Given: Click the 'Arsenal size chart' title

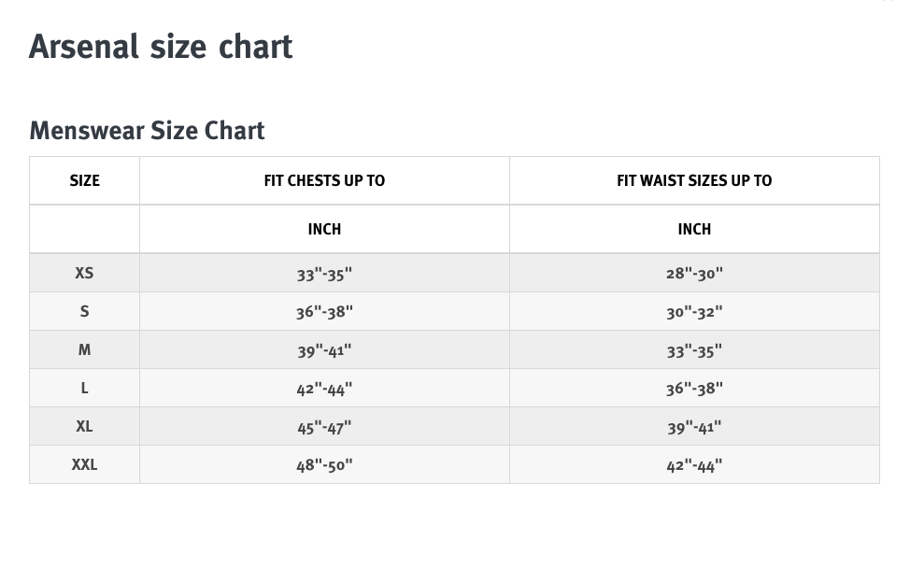Looking at the screenshot, I should [161, 47].
